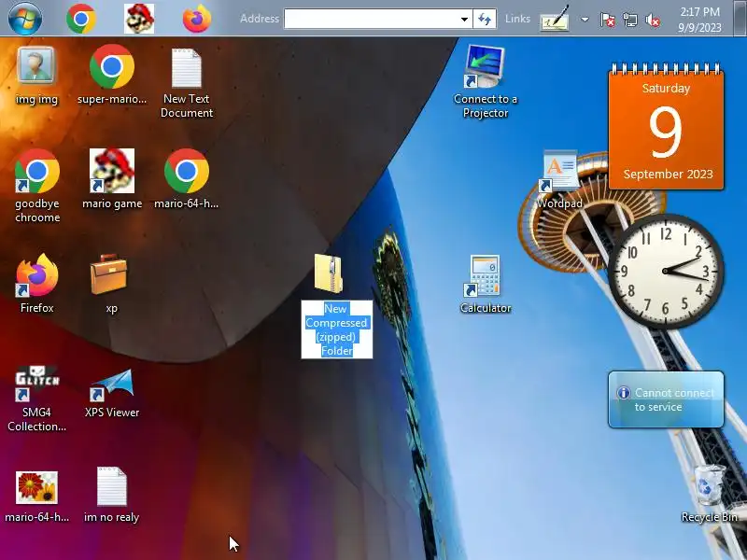Screen dimensions: 747x560
Task: Click the orange Calendar gadget
Action: point(666,127)
